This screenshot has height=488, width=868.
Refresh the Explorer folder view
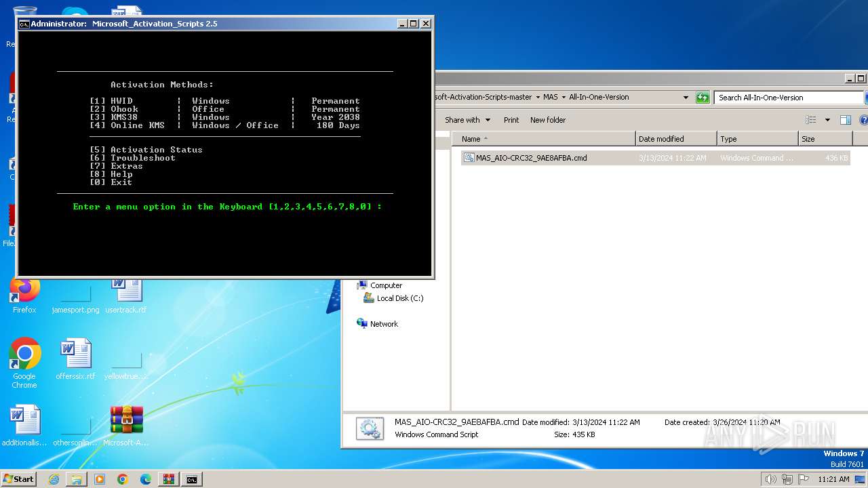[x=703, y=98]
